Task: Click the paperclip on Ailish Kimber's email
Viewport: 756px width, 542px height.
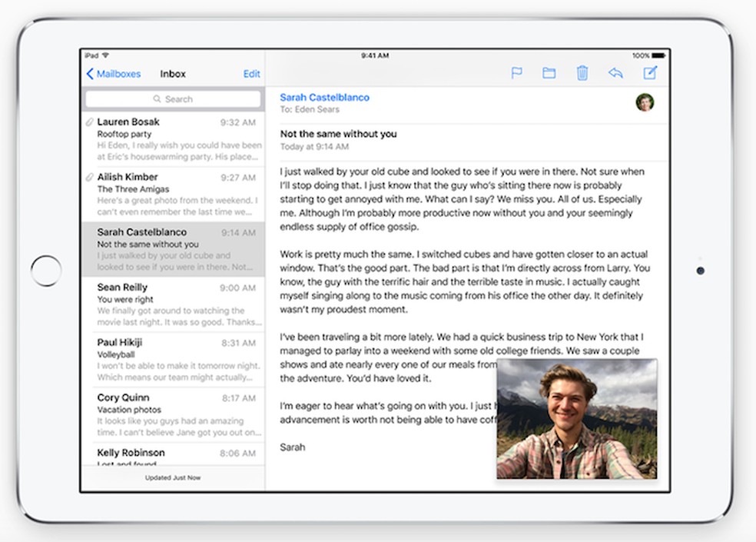Action: pos(90,177)
